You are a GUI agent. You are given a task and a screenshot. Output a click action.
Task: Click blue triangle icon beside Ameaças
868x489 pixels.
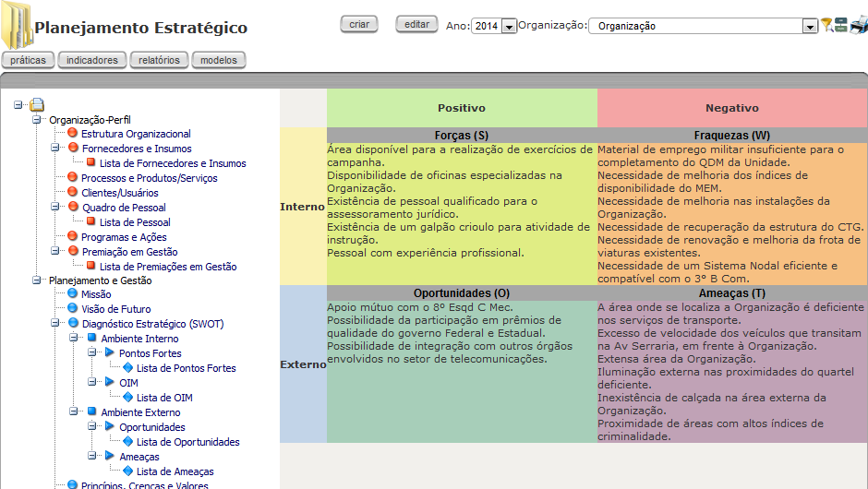pos(110,455)
